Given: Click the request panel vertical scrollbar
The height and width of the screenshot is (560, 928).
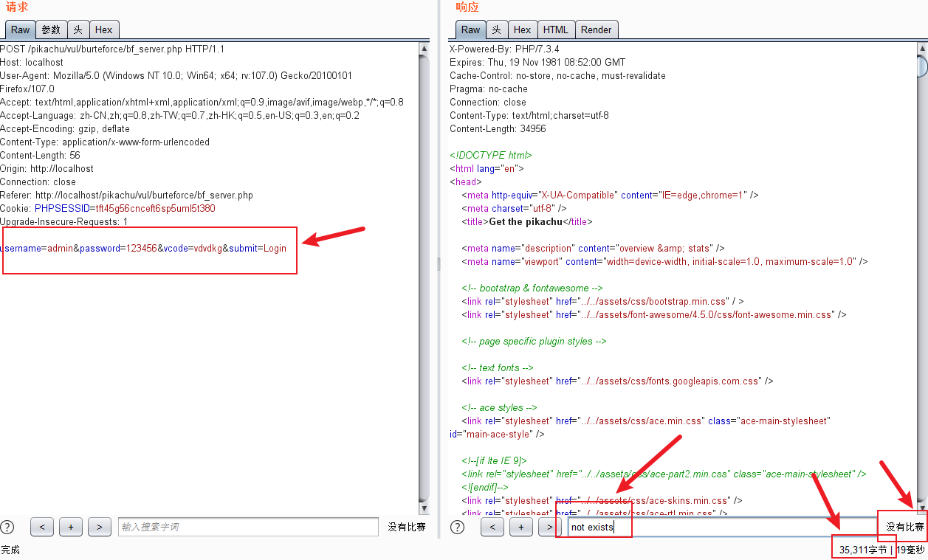Looking at the screenshot, I should pos(424,278).
